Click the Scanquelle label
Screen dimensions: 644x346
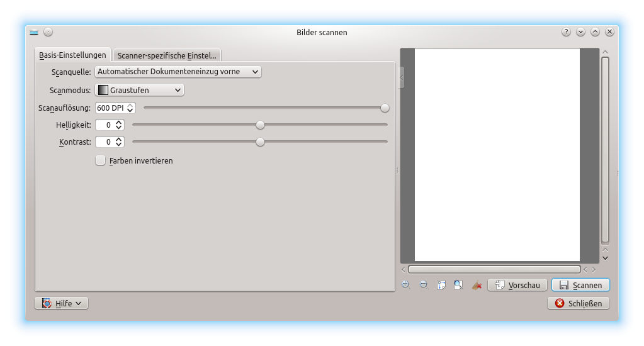pyautogui.click(x=71, y=72)
